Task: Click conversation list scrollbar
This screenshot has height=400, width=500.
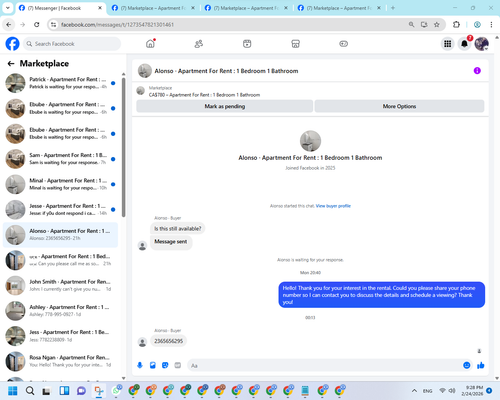Action: pyautogui.click(x=124, y=147)
